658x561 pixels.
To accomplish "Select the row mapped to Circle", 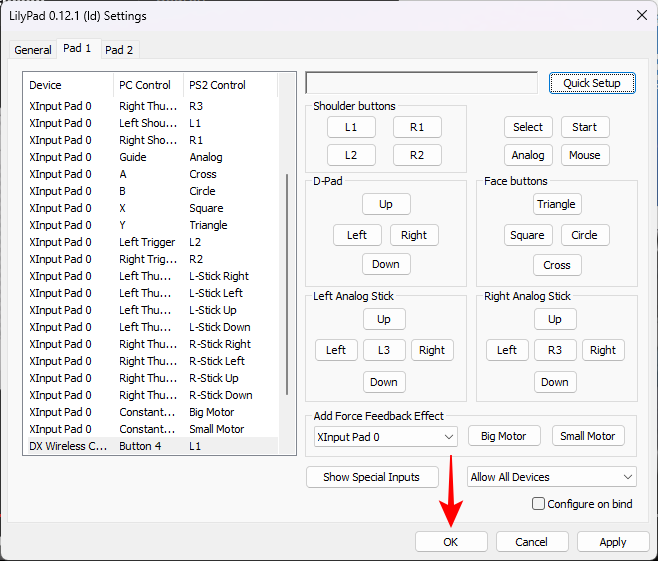I will click(x=153, y=191).
